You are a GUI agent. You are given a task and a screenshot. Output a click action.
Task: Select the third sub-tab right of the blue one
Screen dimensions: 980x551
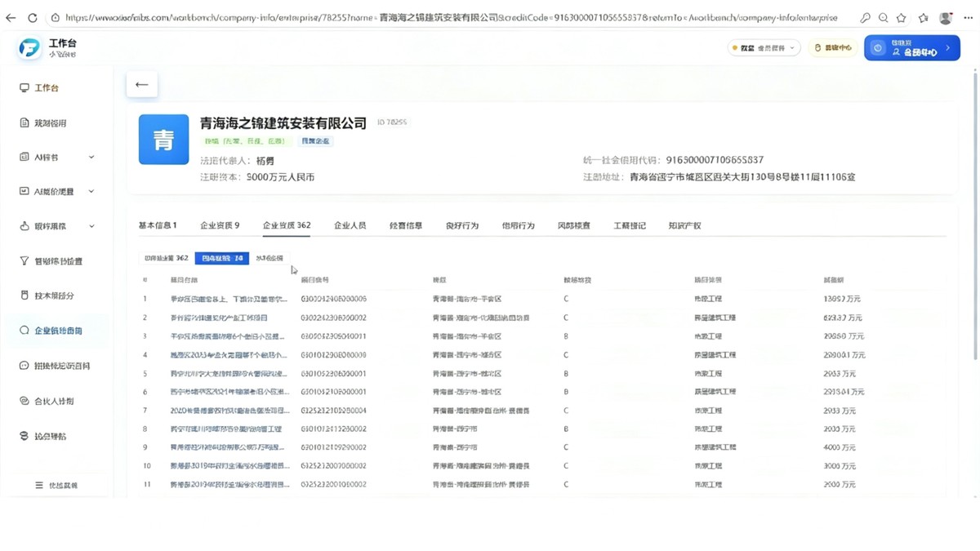(x=269, y=258)
